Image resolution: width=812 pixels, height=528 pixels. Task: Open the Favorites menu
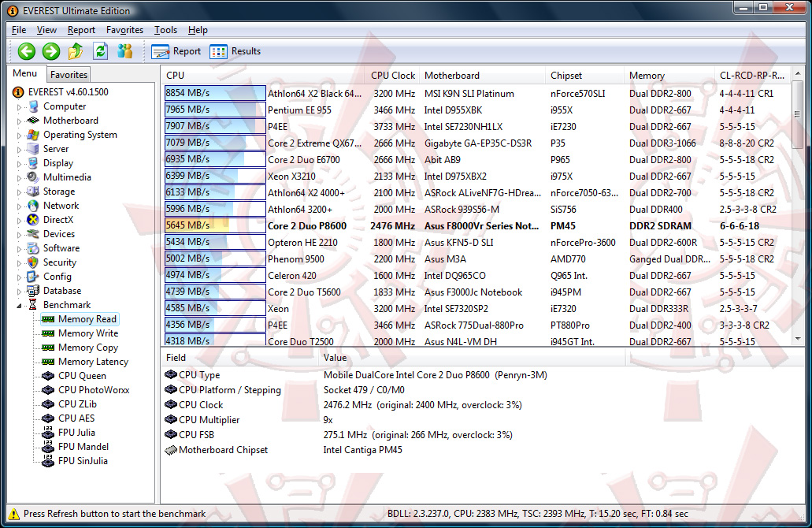click(x=124, y=30)
